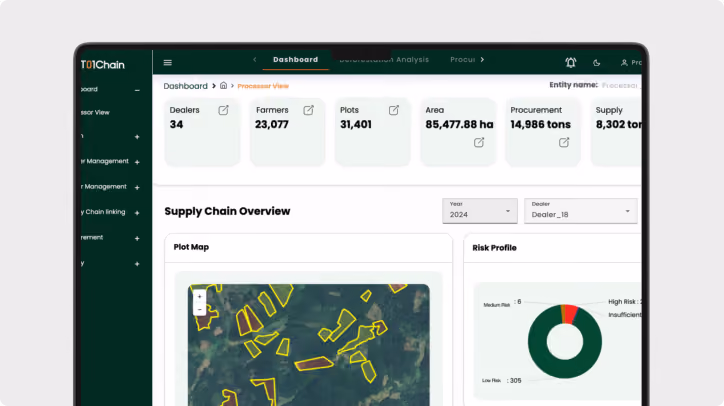Click the Dashboard breadcrumb link
724x406 pixels.
point(186,86)
